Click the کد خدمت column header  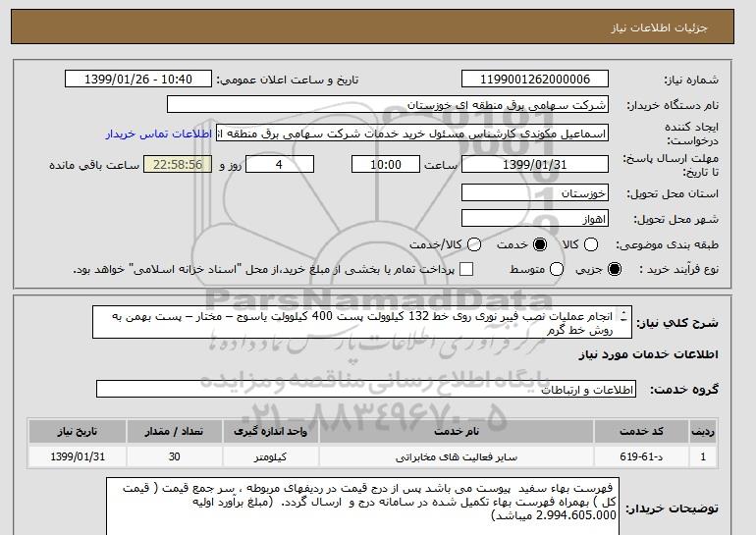(x=641, y=431)
